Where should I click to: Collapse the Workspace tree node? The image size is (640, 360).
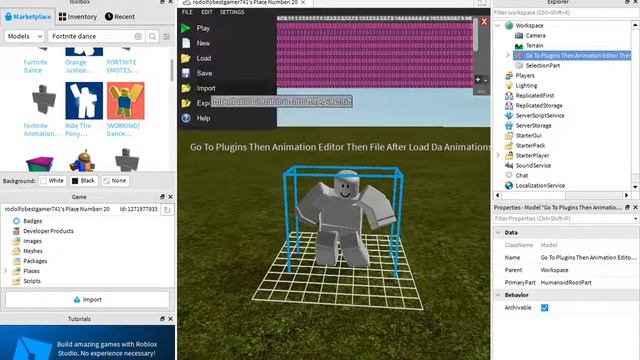pos(498,26)
